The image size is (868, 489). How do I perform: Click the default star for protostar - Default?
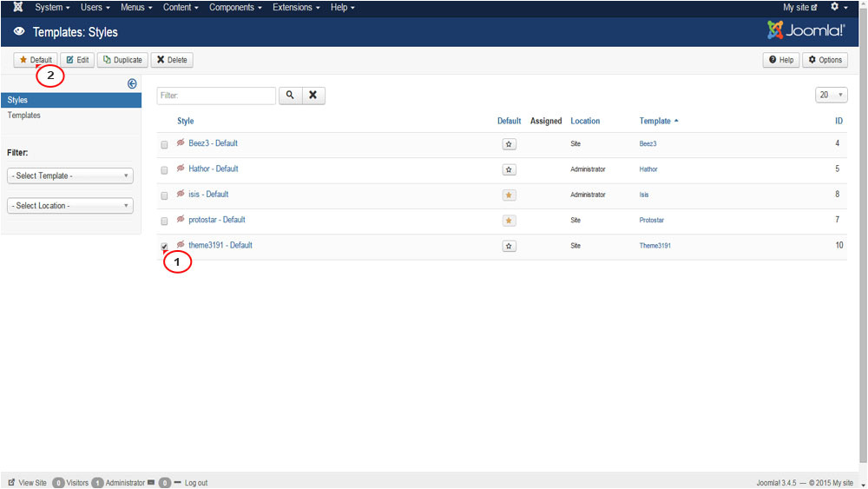(509, 221)
